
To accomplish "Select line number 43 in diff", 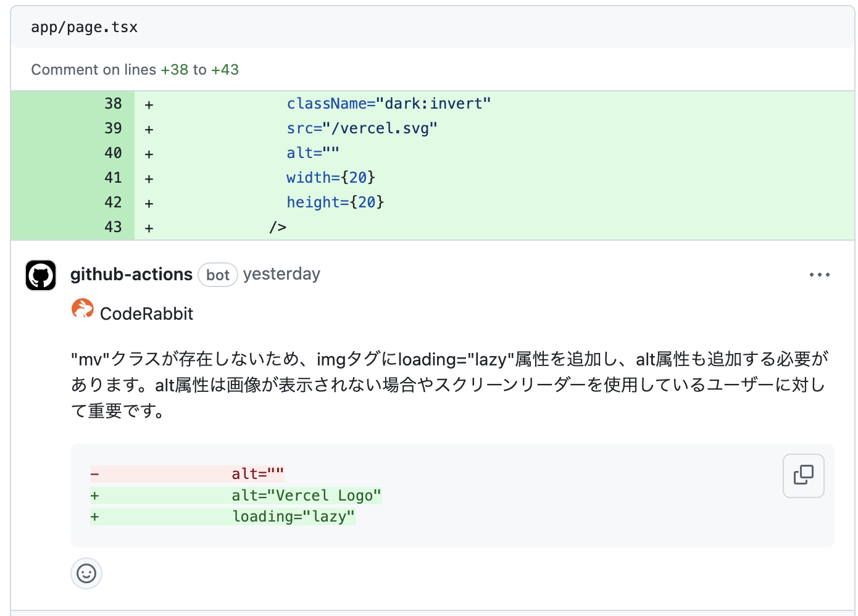I will click(113, 227).
